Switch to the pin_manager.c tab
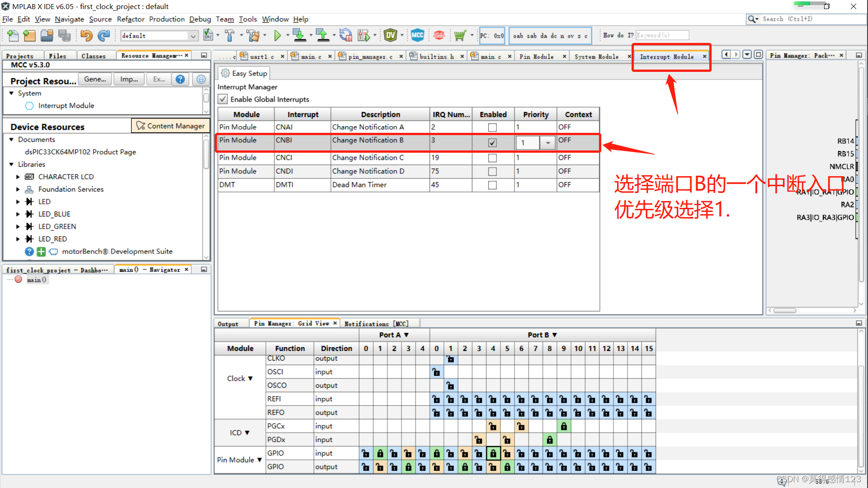The height and width of the screenshot is (488, 868). click(370, 56)
